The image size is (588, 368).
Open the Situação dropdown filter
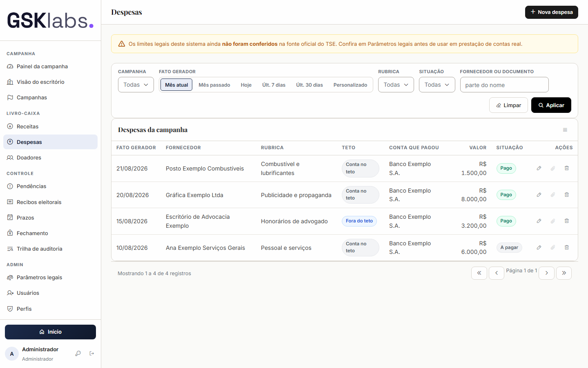(x=437, y=85)
